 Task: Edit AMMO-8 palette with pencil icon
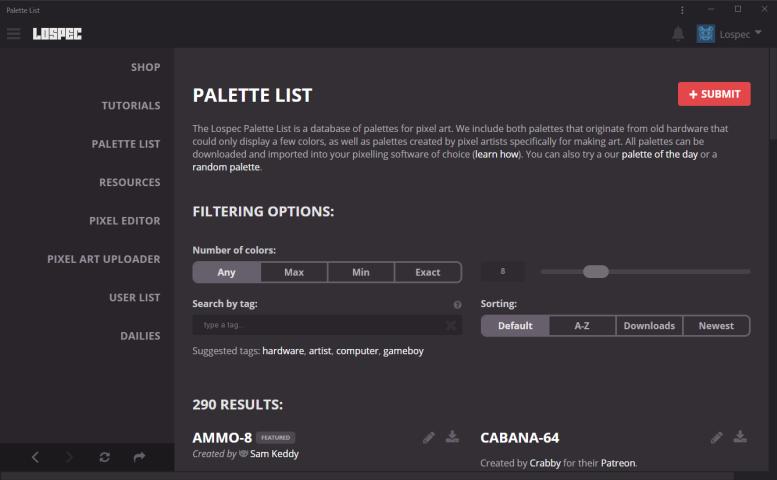click(429, 437)
